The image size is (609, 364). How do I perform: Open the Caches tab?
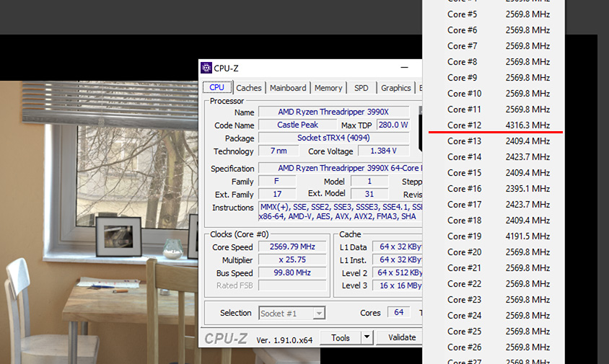[x=248, y=88]
